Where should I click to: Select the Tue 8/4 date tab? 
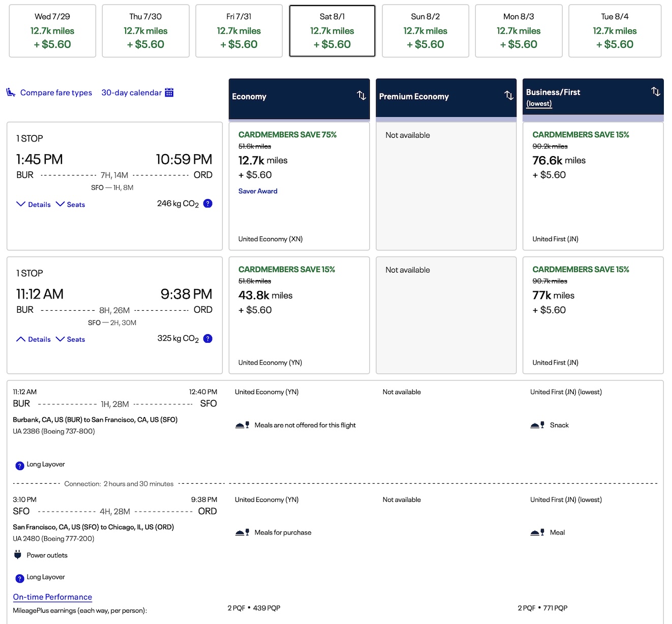click(615, 31)
